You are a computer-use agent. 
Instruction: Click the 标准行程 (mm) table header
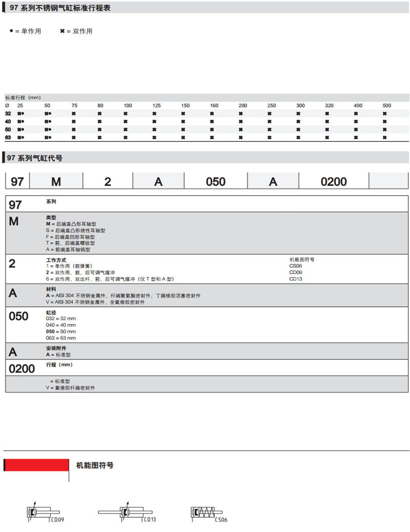tap(23, 98)
